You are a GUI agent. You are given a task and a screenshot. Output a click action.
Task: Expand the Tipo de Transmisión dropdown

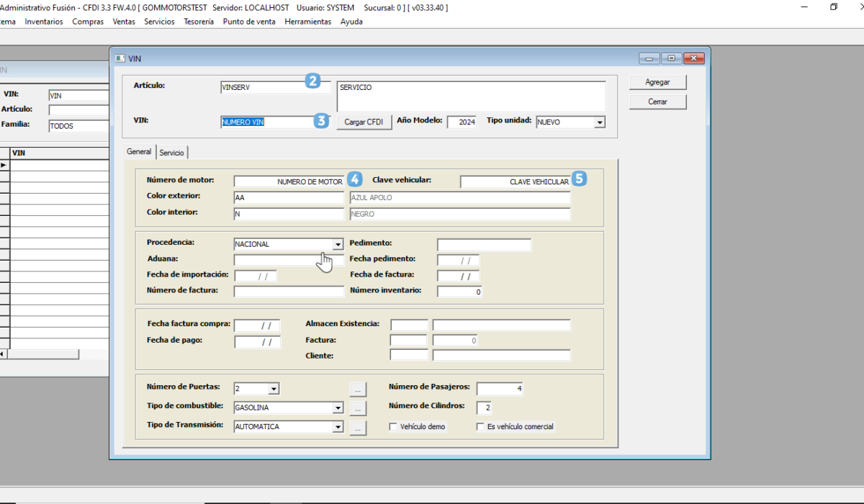point(338,427)
